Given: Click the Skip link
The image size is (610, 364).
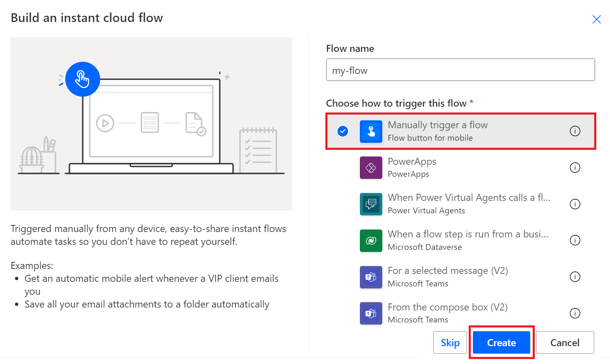Looking at the screenshot, I should (450, 342).
